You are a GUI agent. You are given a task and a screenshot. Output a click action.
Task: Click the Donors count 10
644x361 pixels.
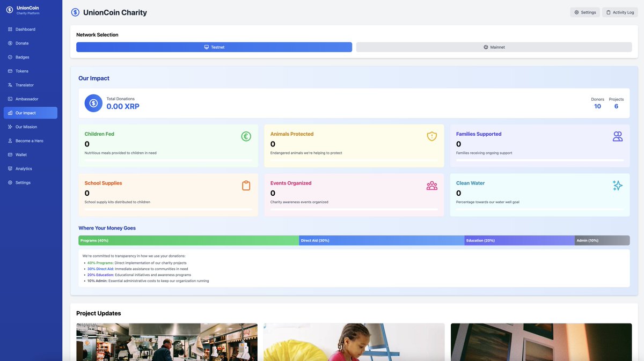(x=597, y=106)
